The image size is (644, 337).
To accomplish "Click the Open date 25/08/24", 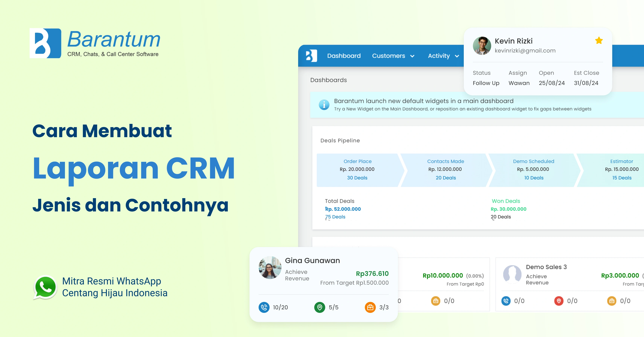I will click(552, 83).
